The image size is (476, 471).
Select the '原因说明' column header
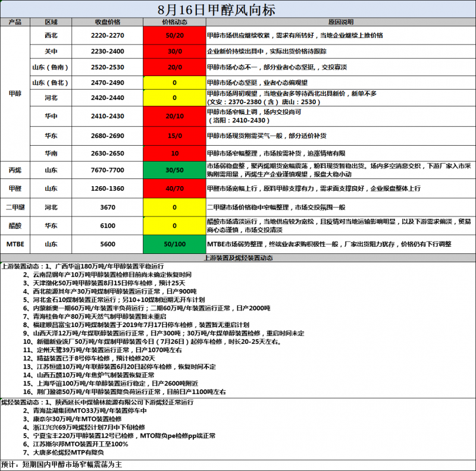coord(340,22)
